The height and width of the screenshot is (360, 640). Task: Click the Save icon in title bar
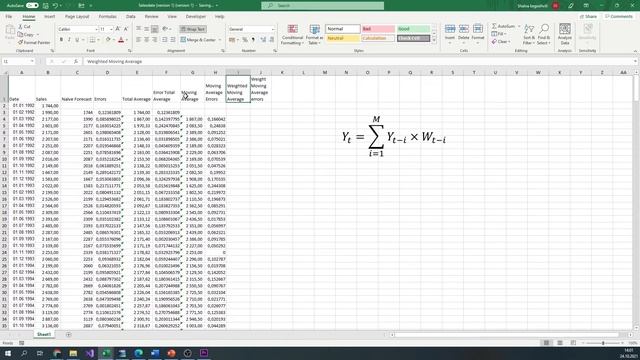(45, 6)
